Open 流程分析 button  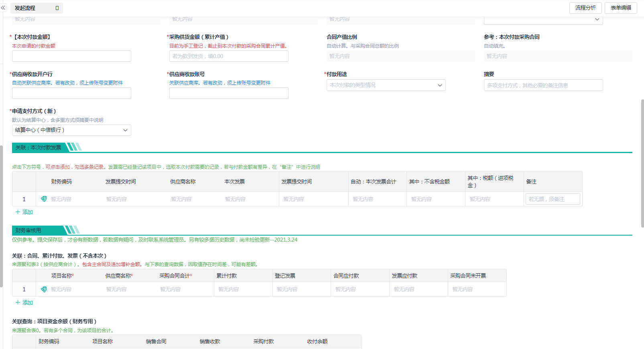coord(585,8)
